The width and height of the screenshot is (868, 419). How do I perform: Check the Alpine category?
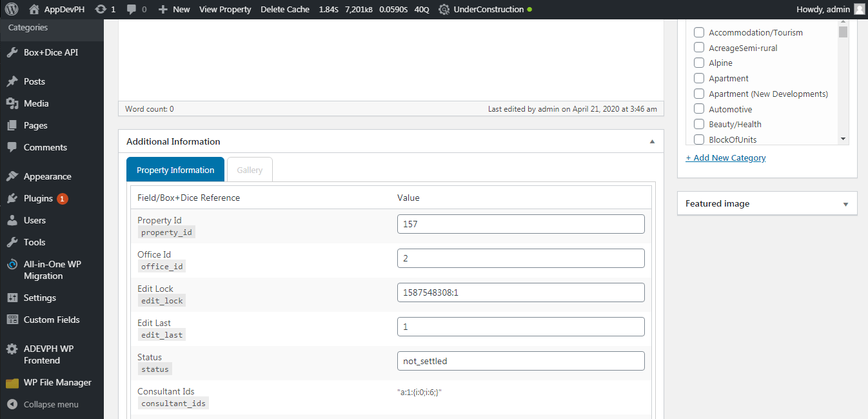[698, 63]
